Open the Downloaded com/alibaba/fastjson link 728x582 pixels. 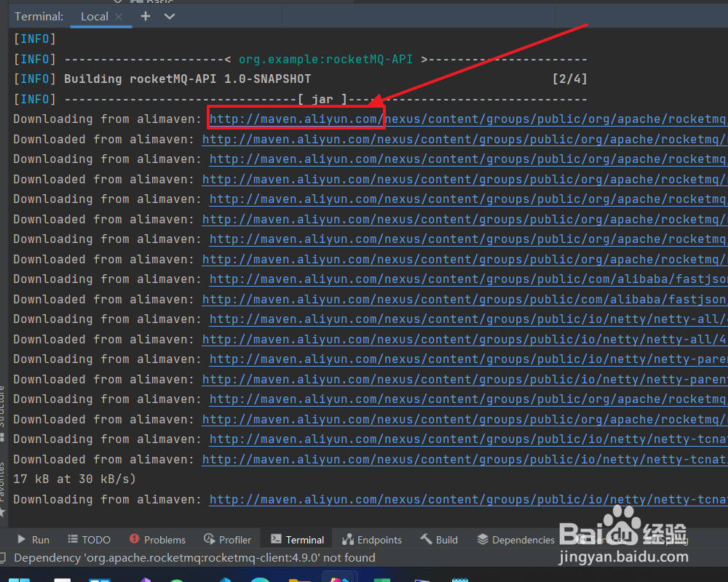tap(464, 300)
